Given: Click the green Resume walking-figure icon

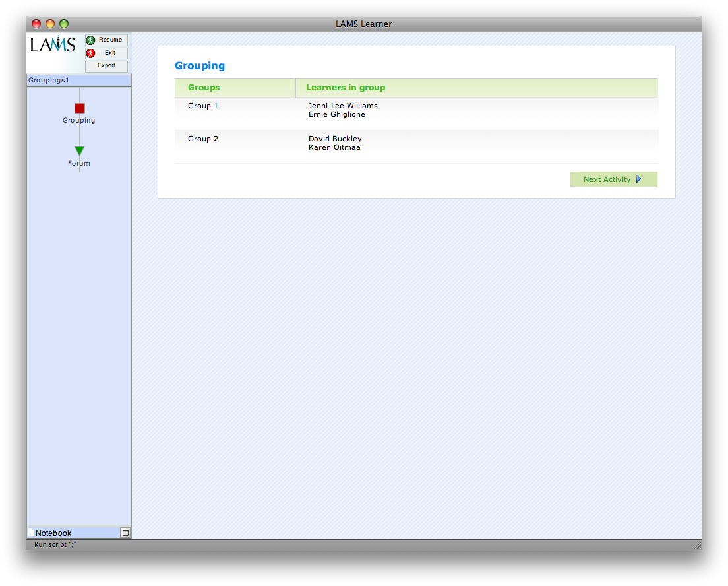Looking at the screenshot, I should (x=91, y=40).
